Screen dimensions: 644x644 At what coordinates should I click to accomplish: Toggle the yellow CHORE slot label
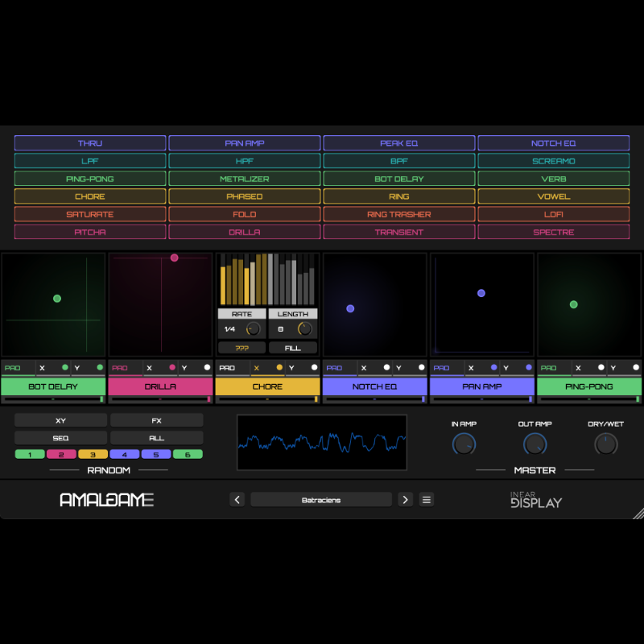tap(267, 386)
